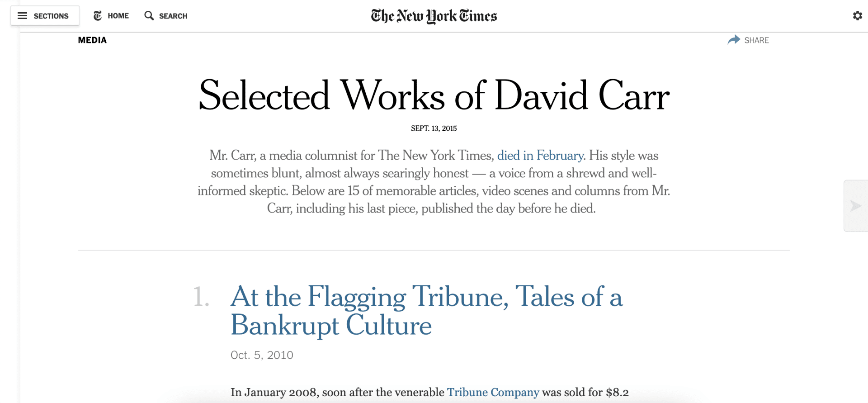Open "At the Flagging Tribune" article headline
868x403 pixels.
point(426,311)
